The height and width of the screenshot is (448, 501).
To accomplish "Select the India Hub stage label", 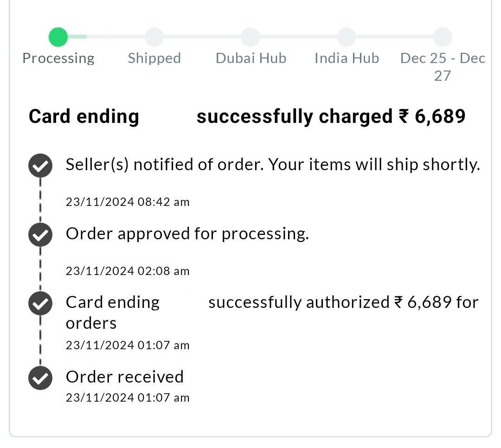I will click(347, 58).
